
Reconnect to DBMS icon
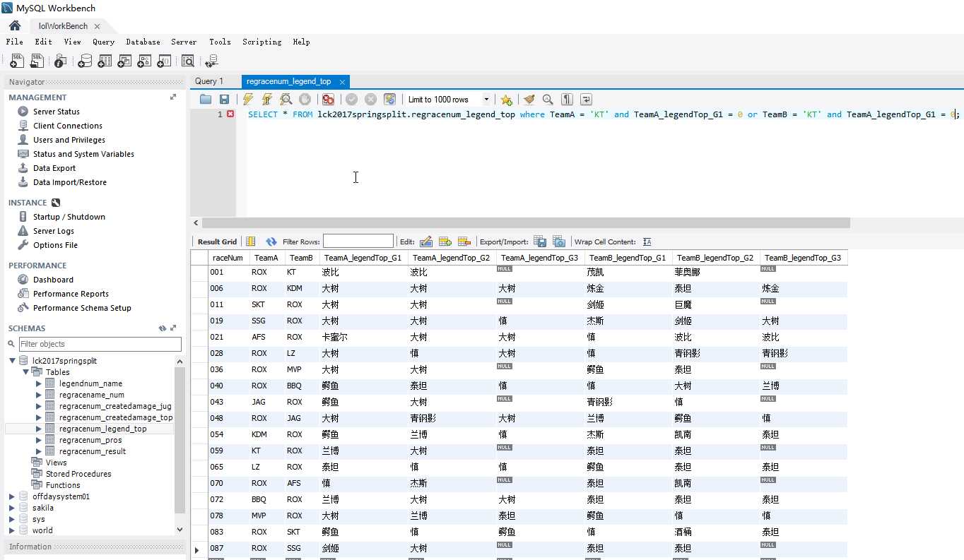coord(211,61)
